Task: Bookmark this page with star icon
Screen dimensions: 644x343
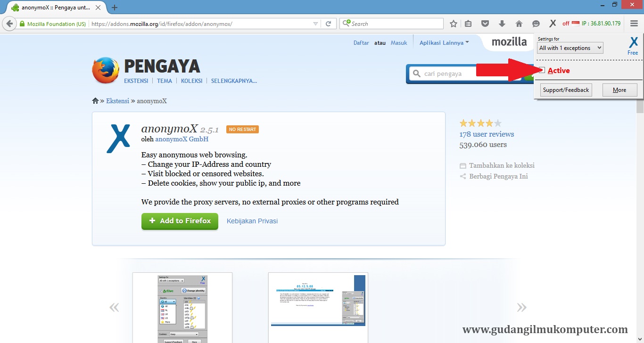Action: 454,24
